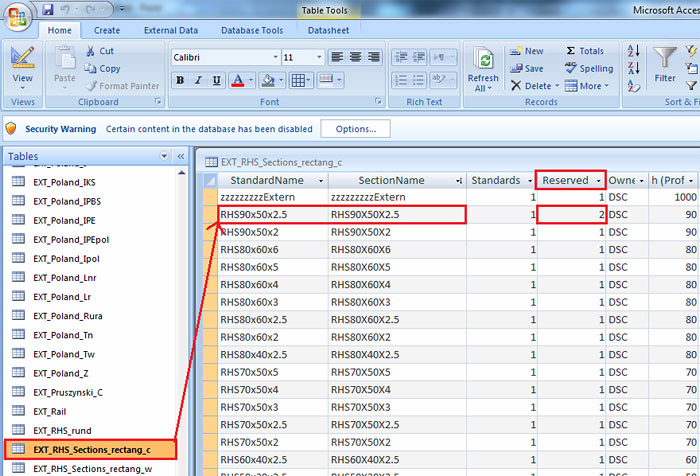700x476 pixels.
Task: Clear all sorts icon
Action: [x=634, y=86]
